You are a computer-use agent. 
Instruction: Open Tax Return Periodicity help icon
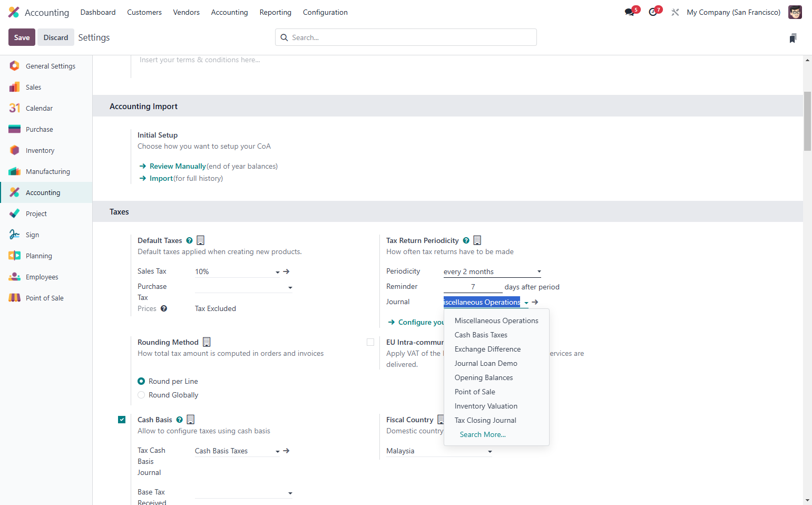(x=466, y=240)
